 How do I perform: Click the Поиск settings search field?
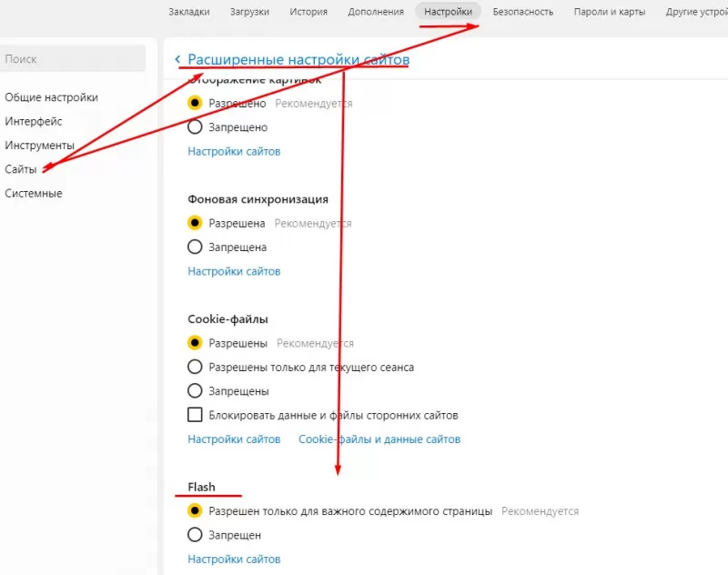pos(73,59)
